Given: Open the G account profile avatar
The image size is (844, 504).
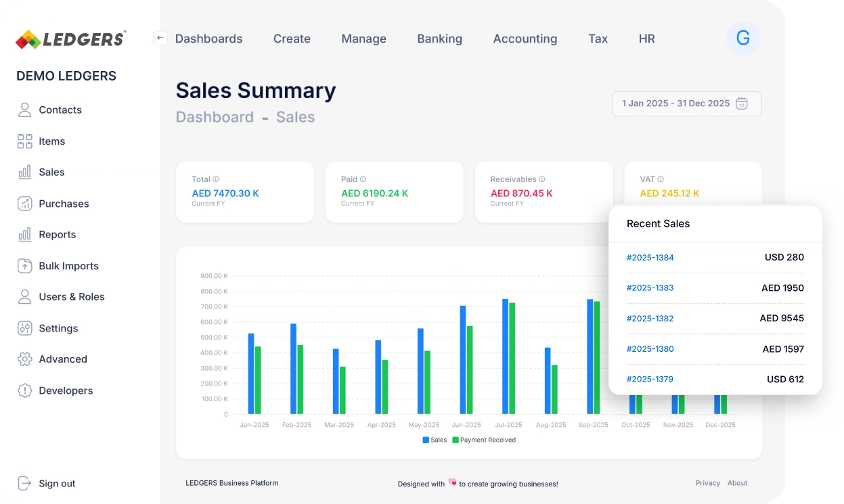Looking at the screenshot, I should [743, 39].
